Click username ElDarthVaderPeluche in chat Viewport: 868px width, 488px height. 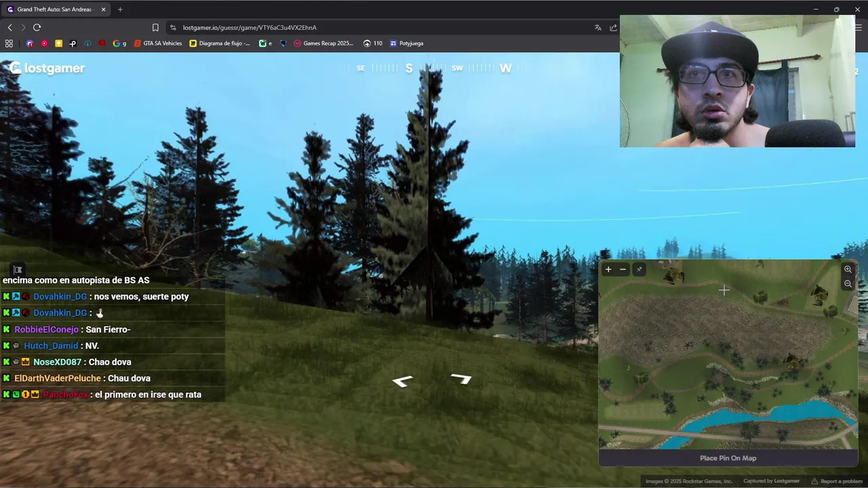point(58,378)
